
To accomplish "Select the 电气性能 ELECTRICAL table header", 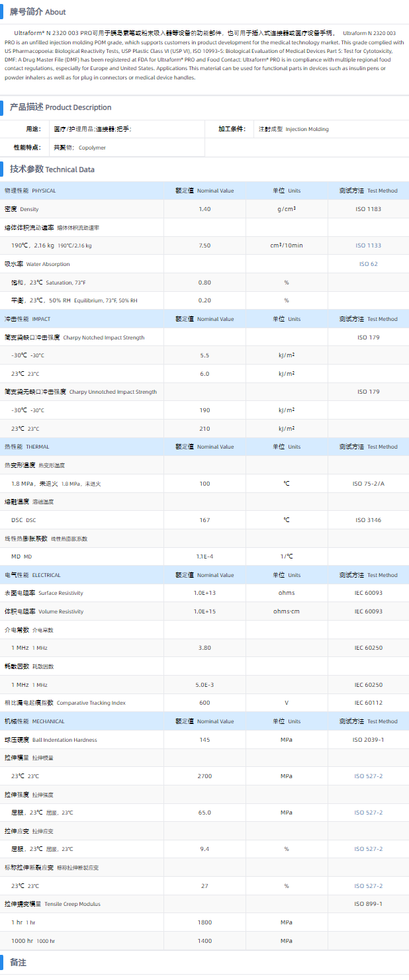I will tap(32, 575).
